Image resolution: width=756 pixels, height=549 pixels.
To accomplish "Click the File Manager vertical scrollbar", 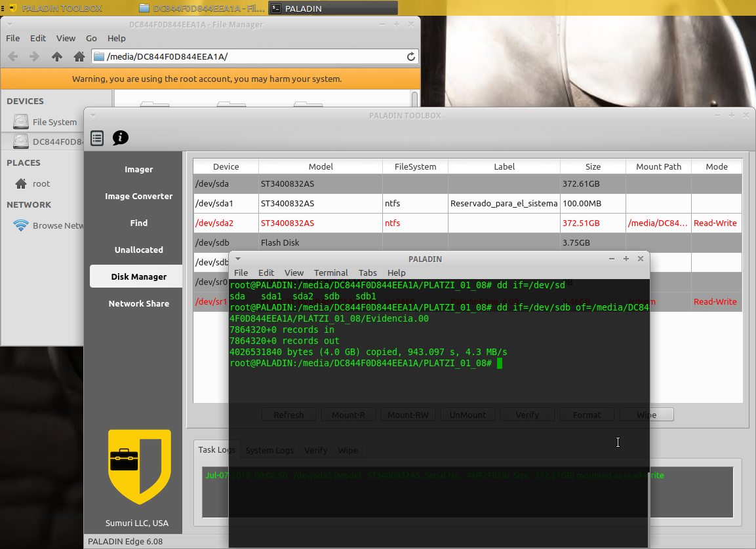I will [x=414, y=99].
